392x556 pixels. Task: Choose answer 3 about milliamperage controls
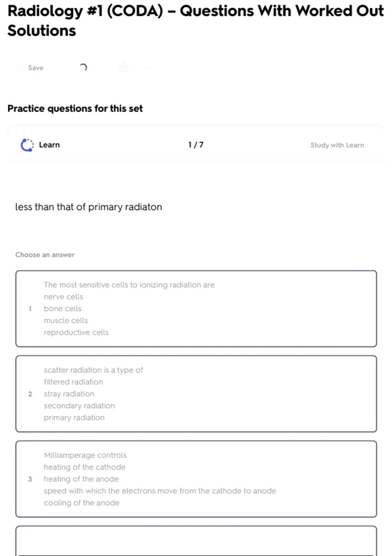(x=196, y=479)
